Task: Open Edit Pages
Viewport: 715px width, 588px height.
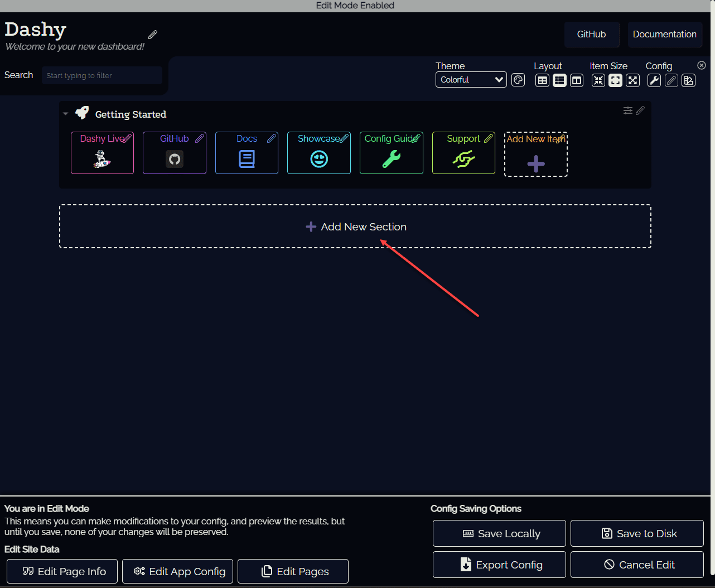Action: click(293, 571)
